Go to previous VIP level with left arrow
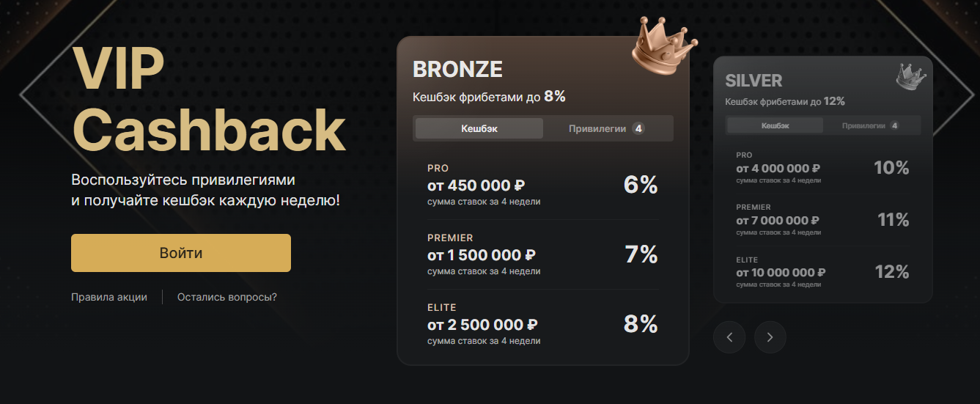Image resolution: width=980 pixels, height=404 pixels. point(729,337)
